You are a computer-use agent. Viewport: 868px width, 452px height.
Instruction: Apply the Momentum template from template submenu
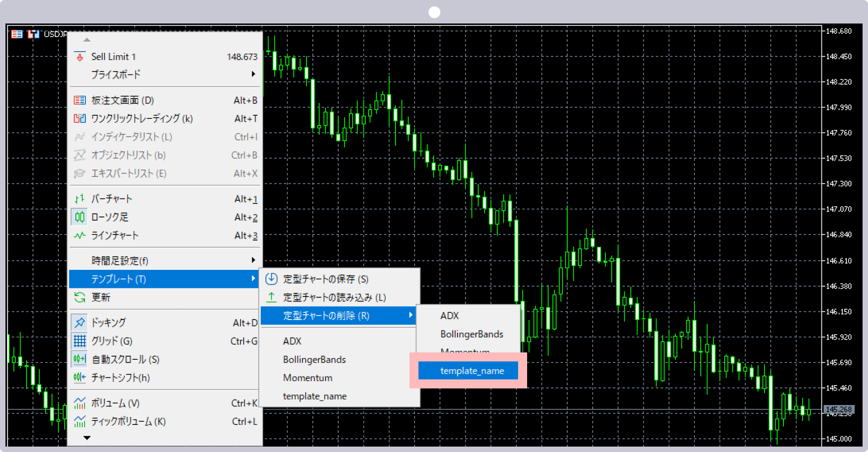307,378
